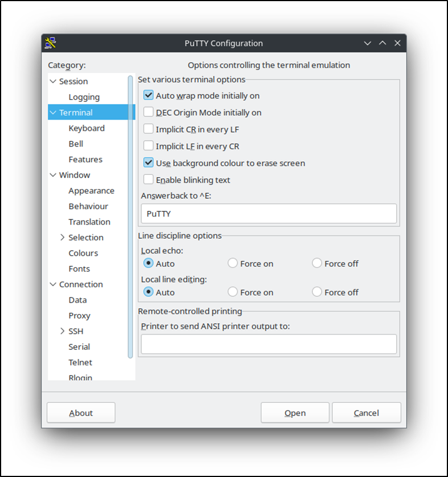Screen dimensions: 448x477
Task: Open the Behaviour category
Action: click(88, 206)
